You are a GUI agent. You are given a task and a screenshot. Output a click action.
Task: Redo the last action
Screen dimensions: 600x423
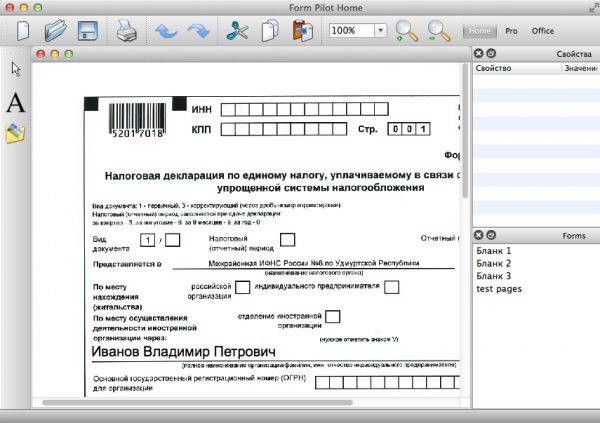pos(198,31)
